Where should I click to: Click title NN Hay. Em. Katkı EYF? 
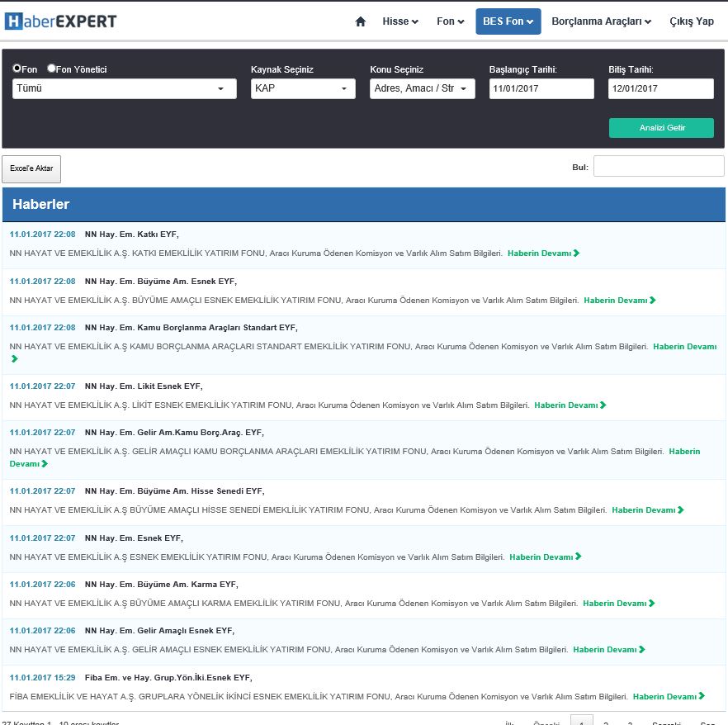(132, 234)
